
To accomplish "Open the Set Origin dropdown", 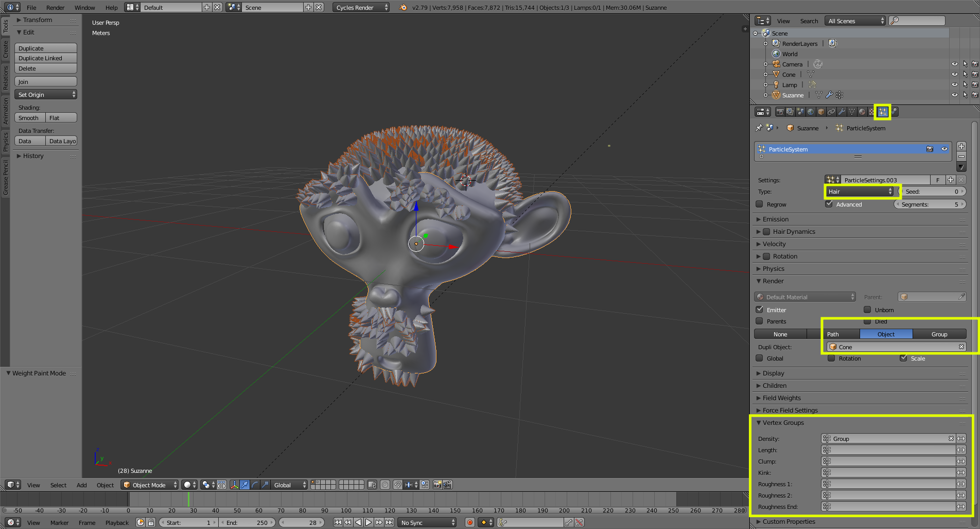I will 46,94.
